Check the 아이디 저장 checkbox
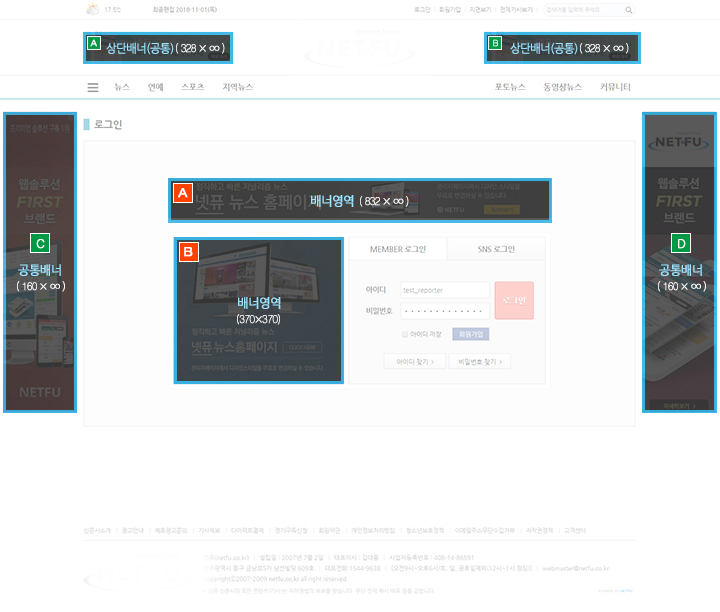This screenshot has height=612, width=720. pos(404,334)
